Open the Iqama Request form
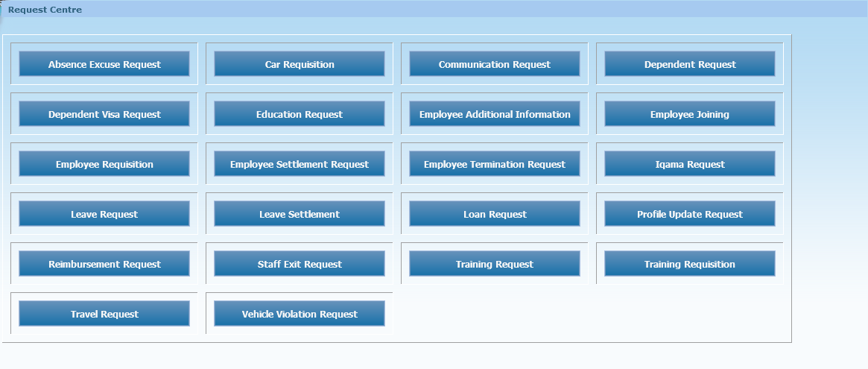The height and width of the screenshot is (369, 868). coord(690,164)
